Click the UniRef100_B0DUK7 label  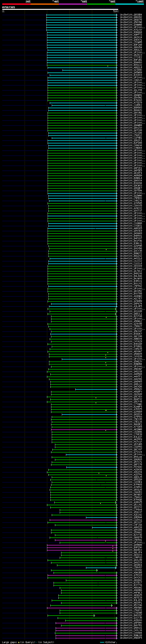click(131, 334)
